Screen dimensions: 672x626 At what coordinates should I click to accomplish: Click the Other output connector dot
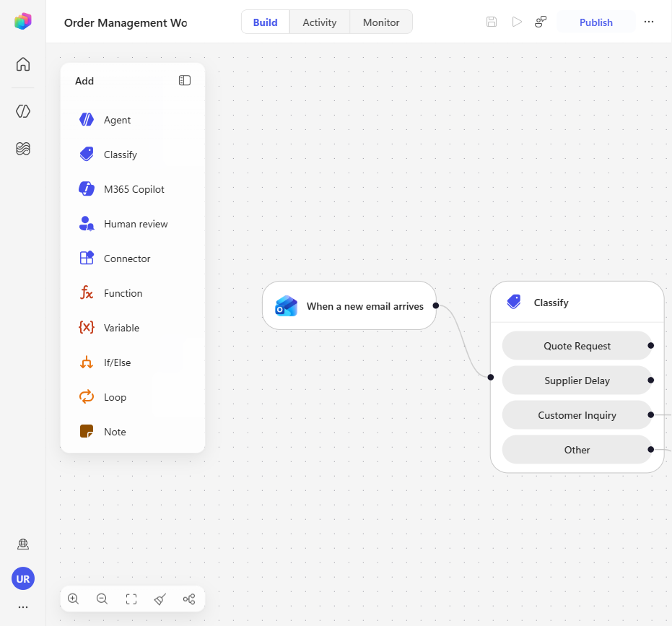point(651,450)
